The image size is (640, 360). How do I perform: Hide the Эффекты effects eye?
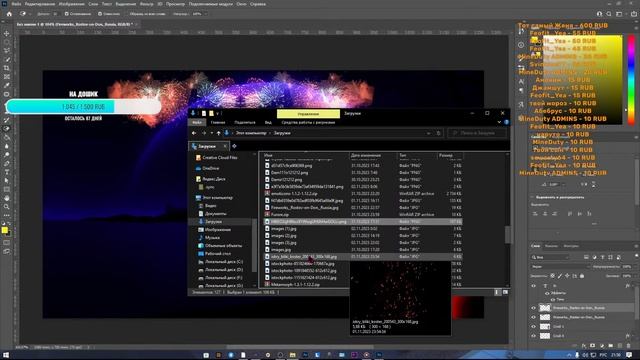[x=547, y=293]
